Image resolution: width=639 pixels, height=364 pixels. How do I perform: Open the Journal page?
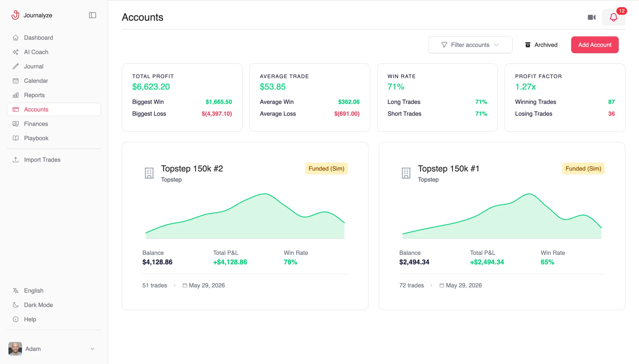click(54, 66)
